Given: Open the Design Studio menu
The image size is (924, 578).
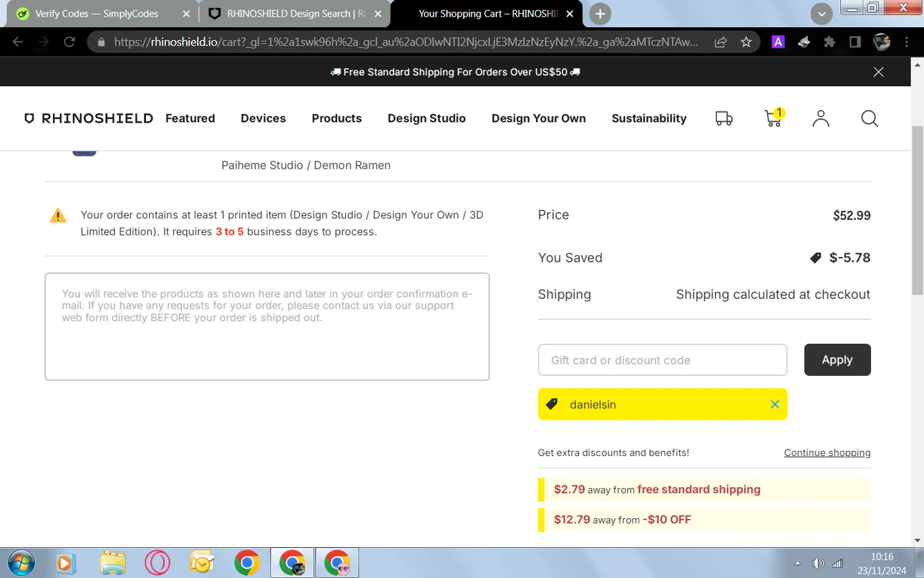Looking at the screenshot, I should pyautogui.click(x=426, y=118).
